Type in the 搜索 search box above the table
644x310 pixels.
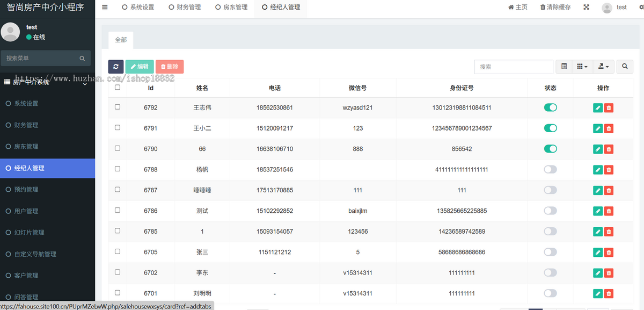pos(513,67)
